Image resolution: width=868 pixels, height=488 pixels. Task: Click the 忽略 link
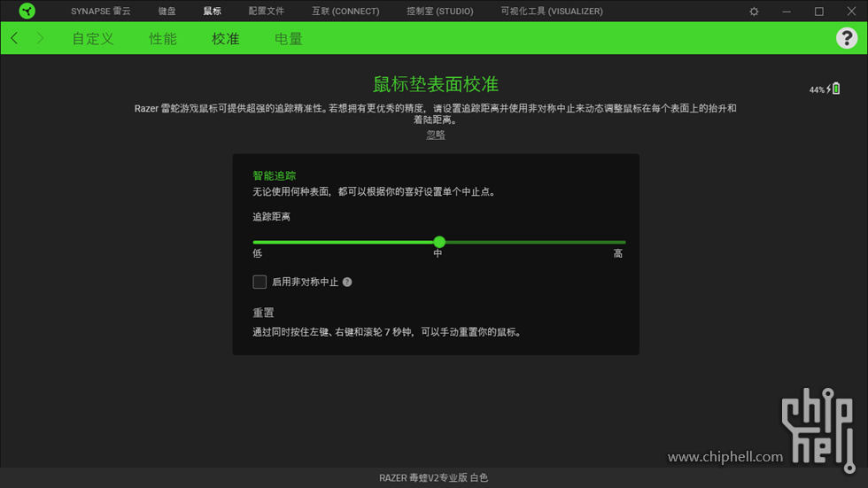coord(436,135)
